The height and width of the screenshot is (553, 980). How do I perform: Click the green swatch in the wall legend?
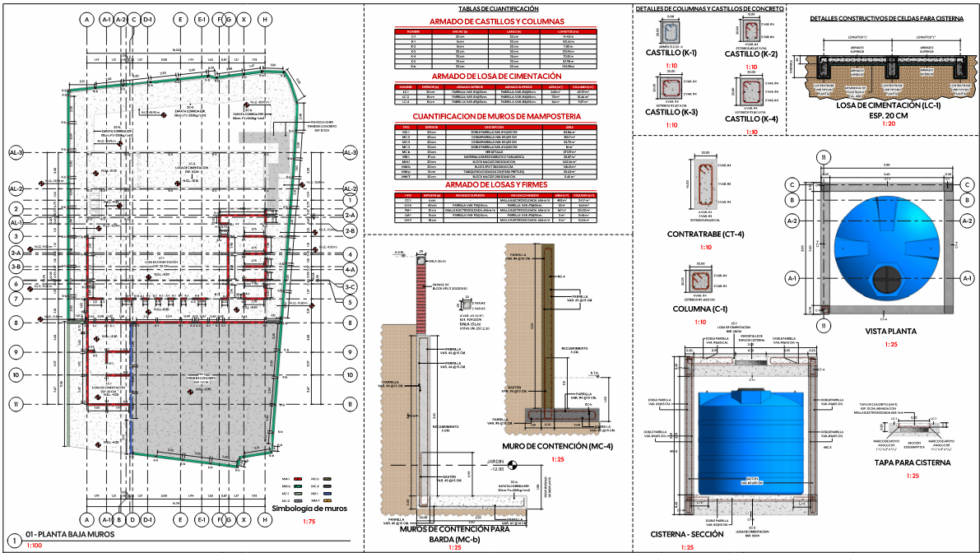pyautogui.click(x=298, y=487)
